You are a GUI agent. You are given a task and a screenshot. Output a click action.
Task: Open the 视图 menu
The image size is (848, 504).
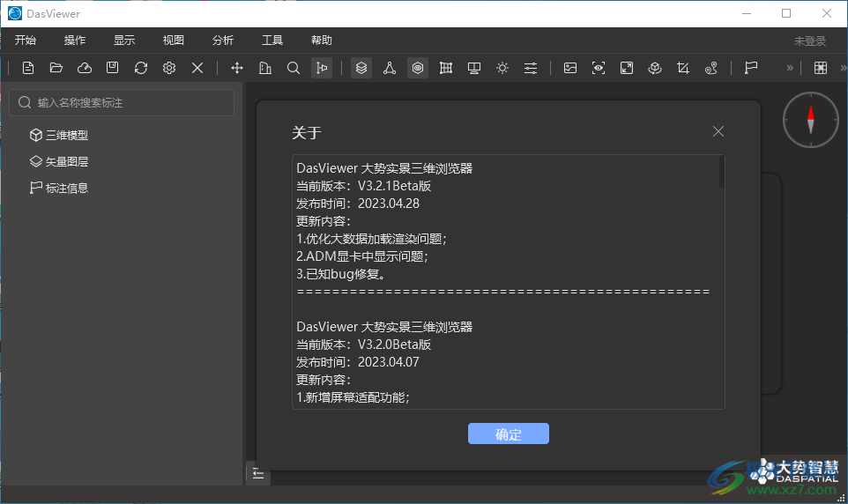pos(173,40)
